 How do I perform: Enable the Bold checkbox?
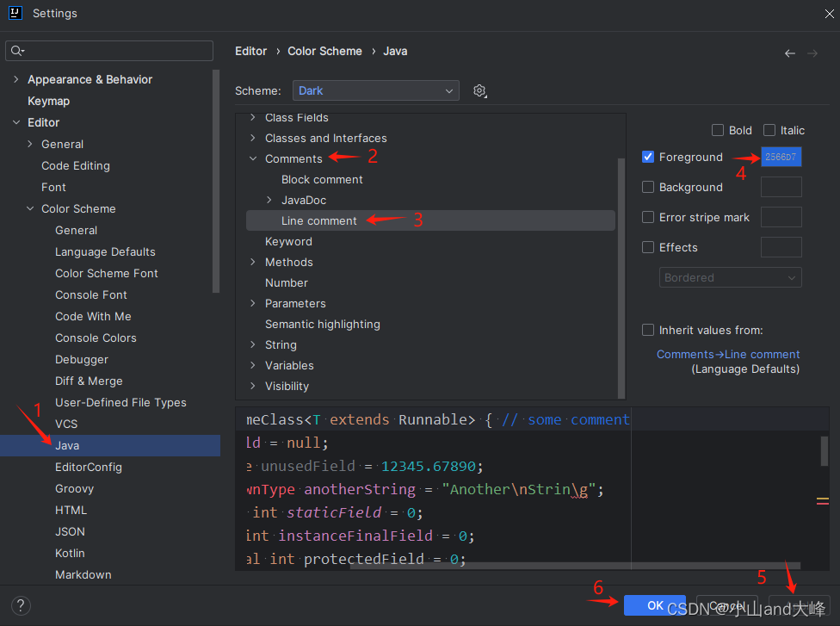[x=717, y=130]
